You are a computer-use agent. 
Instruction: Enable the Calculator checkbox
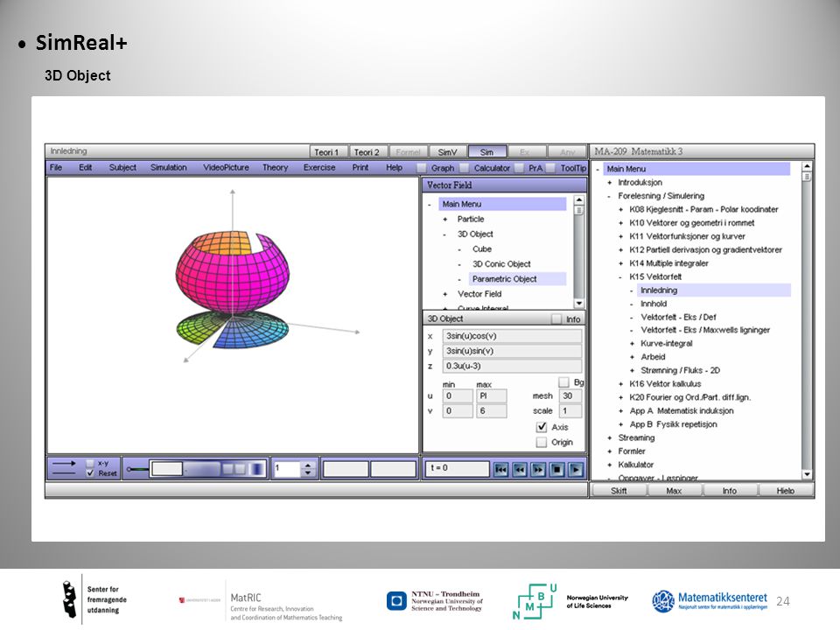pos(465,168)
